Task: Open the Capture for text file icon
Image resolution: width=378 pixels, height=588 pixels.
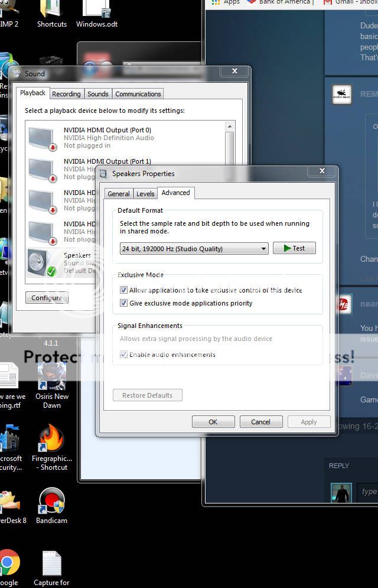Action: point(51,564)
